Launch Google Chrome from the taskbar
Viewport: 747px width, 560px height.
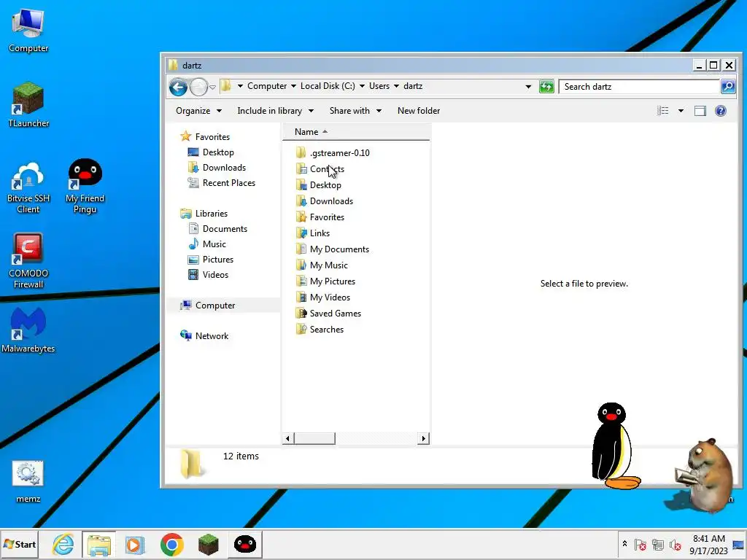[x=172, y=544]
